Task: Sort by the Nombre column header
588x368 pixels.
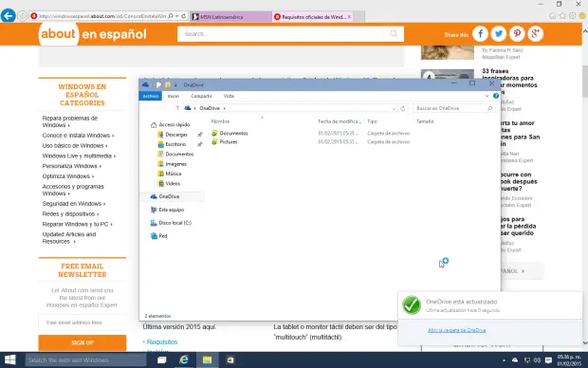Action: click(220, 121)
